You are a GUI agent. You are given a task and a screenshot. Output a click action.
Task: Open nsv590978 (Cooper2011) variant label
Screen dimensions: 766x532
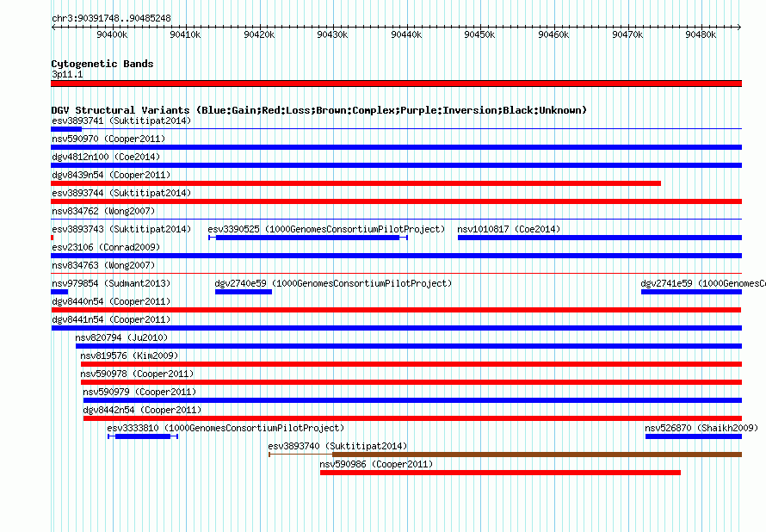137,374
